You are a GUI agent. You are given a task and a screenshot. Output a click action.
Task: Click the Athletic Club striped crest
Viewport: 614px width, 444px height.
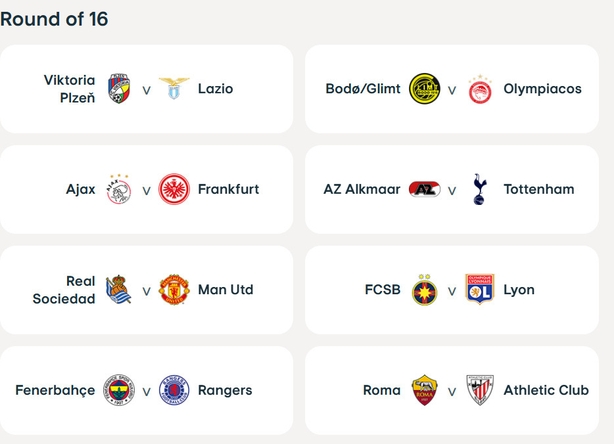(480, 390)
